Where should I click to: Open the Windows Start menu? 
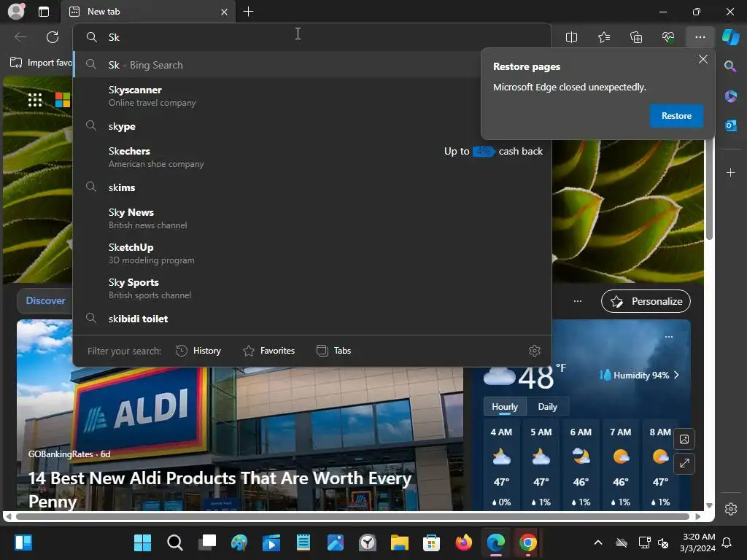point(142,542)
